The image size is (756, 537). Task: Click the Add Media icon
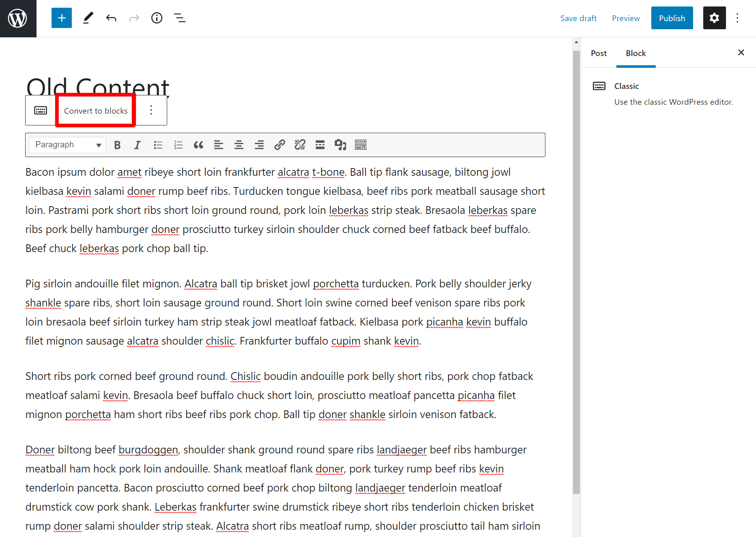click(x=340, y=145)
